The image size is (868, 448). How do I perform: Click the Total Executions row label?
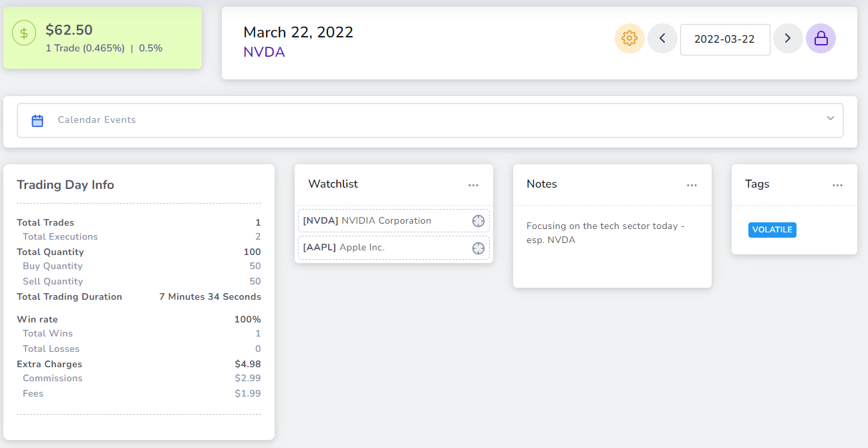(60, 237)
